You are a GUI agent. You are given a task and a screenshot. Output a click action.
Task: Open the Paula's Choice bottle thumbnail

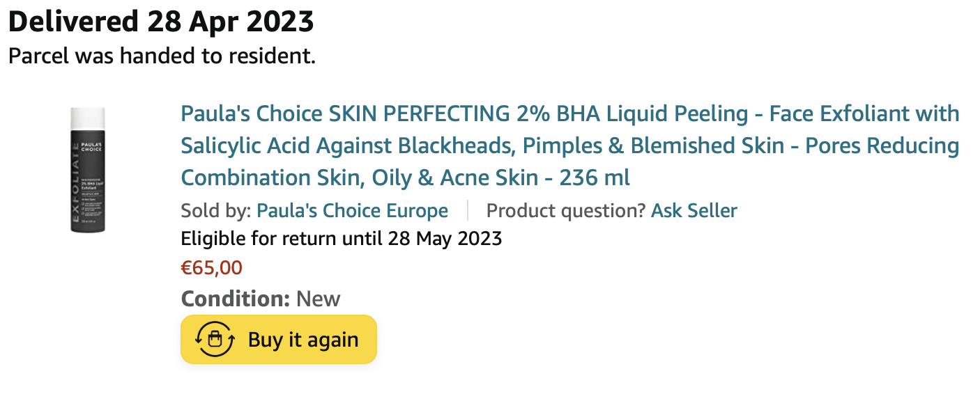(x=87, y=171)
